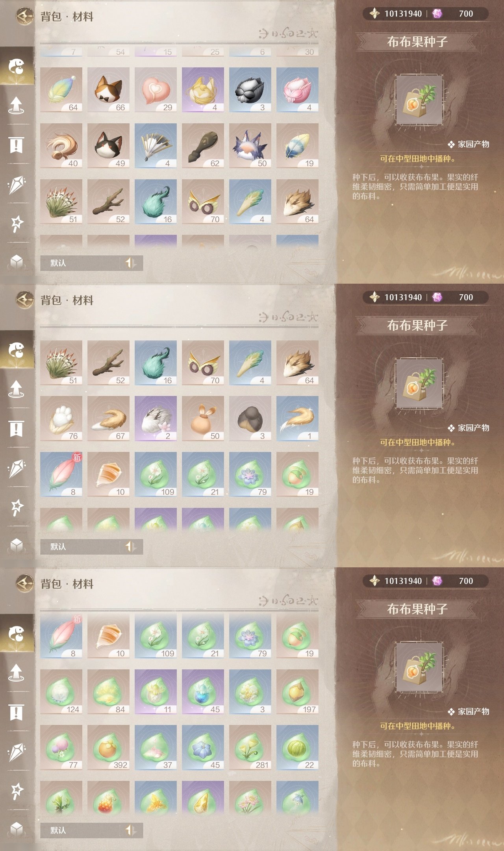504x851 pixels.
Task: Go back using arrow beside topmost 背包·材料 title
Action: click(x=25, y=17)
